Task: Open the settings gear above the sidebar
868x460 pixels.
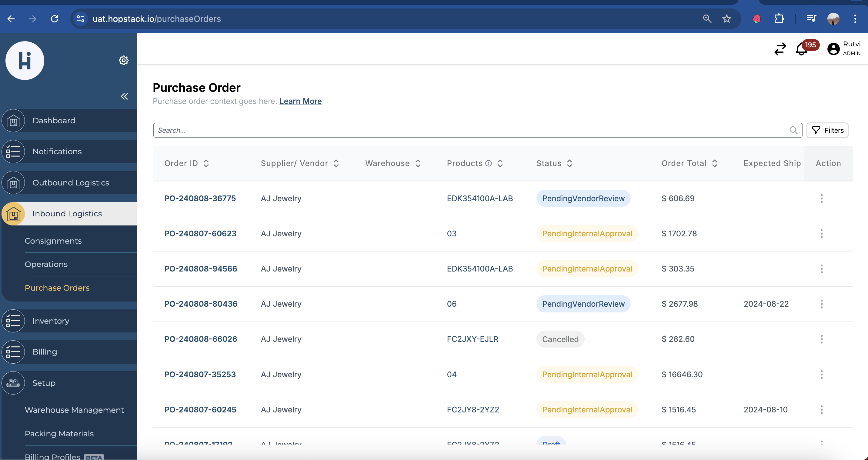Action: coord(124,60)
